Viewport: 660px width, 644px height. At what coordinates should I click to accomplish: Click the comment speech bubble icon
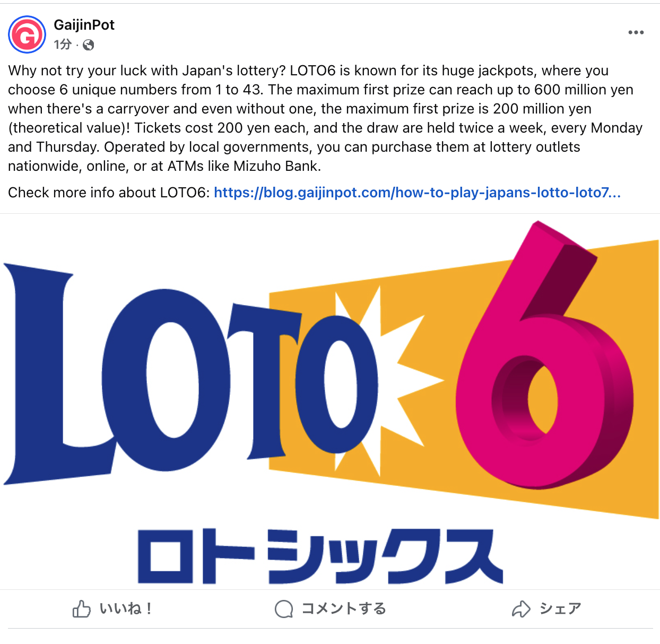284,609
